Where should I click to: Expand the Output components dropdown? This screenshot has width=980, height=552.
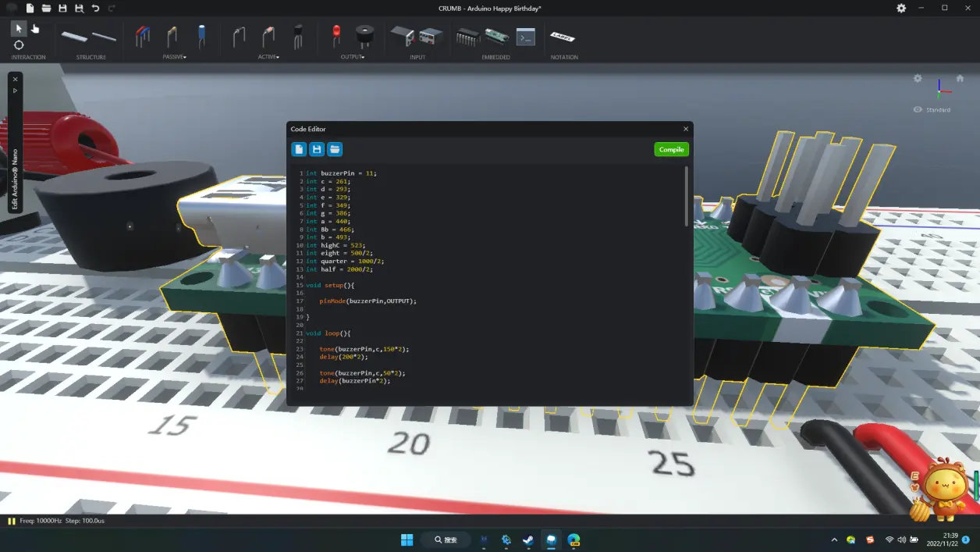pyautogui.click(x=353, y=57)
